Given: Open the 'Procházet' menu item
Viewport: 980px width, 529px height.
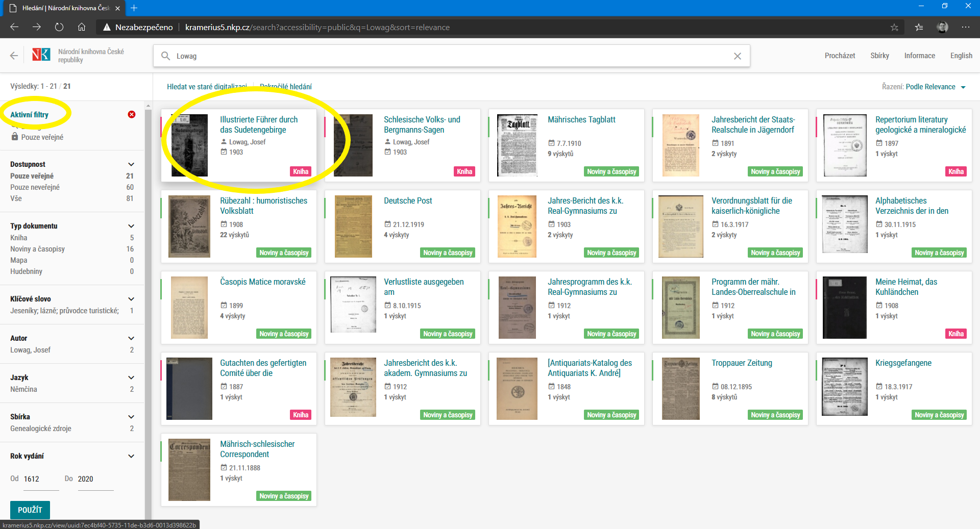Looking at the screenshot, I should pyautogui.click(x=840, y=56).
